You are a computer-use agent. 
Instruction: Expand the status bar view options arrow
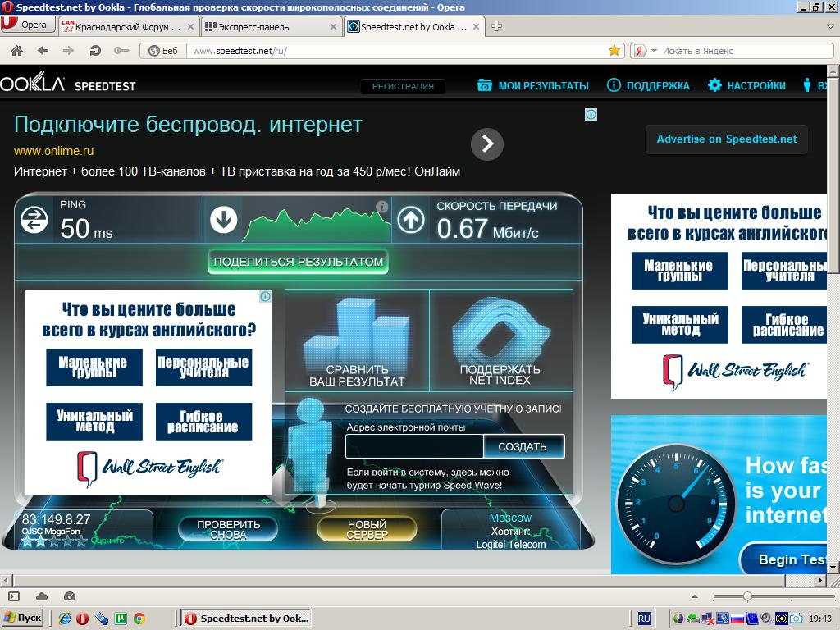695,596
